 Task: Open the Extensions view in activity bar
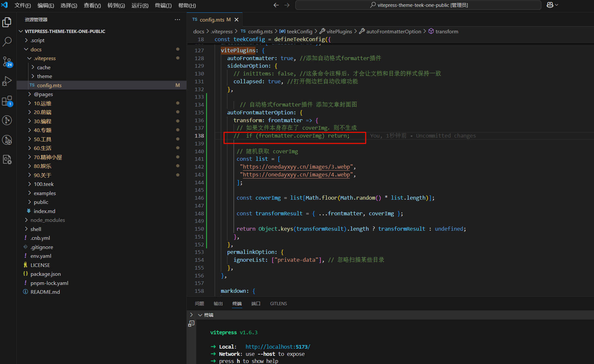[7, 101]
